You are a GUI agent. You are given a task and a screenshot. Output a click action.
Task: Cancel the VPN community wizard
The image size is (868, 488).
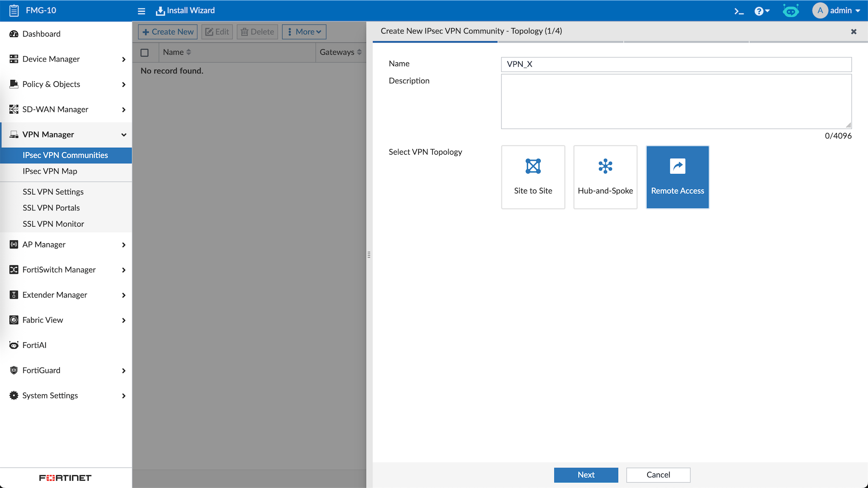[x=658, y=474]
